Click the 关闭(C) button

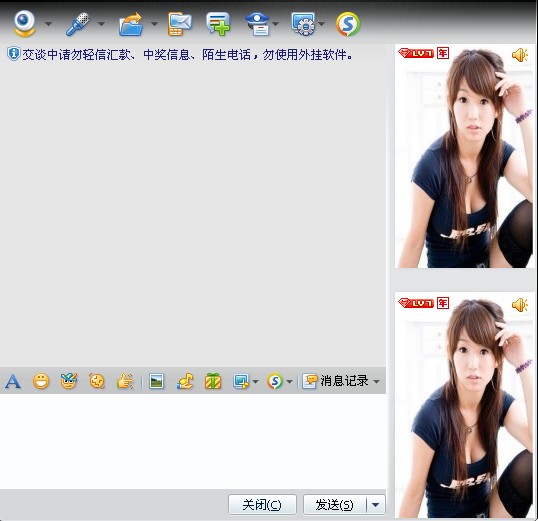[x=262, y=505]
